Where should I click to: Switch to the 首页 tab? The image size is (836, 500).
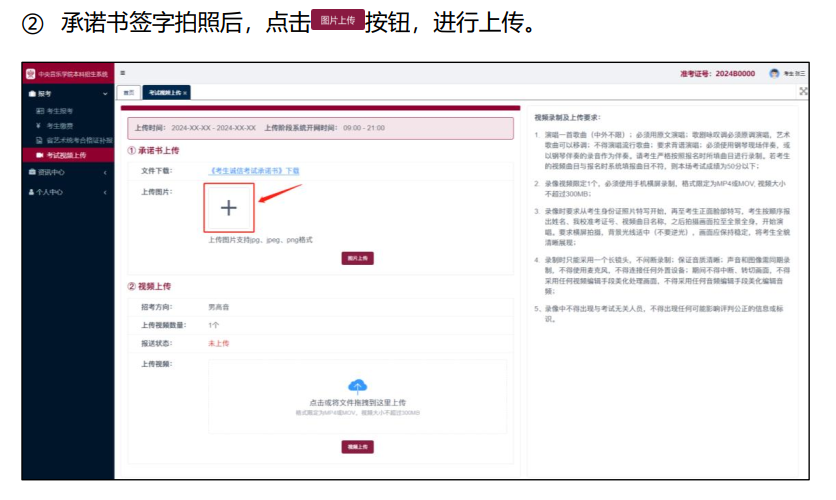(x=129, y=92)
